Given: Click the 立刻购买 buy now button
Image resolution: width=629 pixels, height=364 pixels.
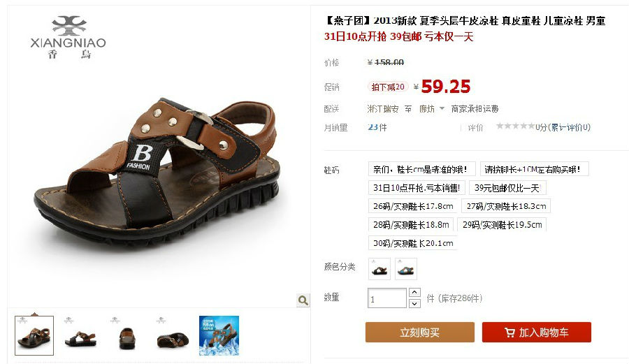Looking at the screenshot, I should pos(419,333).
